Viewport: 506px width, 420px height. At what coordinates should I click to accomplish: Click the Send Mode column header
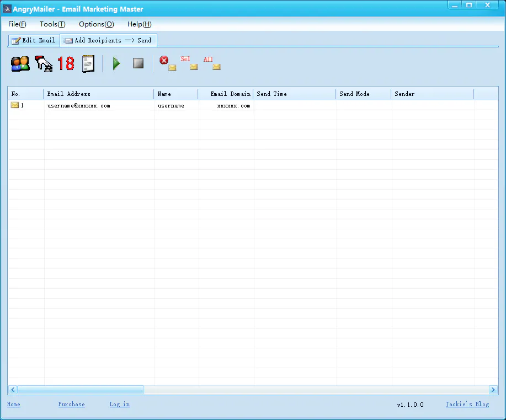point(364,94)
